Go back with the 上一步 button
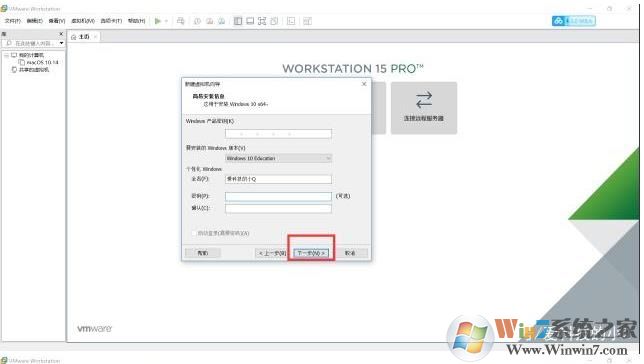 click(x=271, y=253)
